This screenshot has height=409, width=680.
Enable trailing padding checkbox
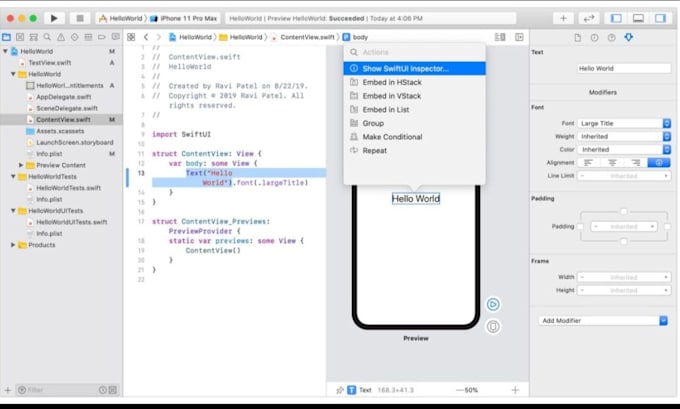pos(667,226)
